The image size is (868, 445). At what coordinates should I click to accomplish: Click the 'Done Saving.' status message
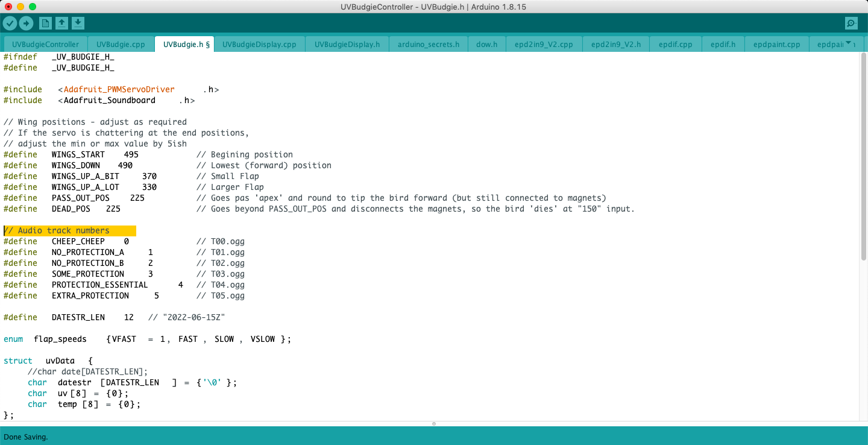pyautogui.click(x=26, y=437)
